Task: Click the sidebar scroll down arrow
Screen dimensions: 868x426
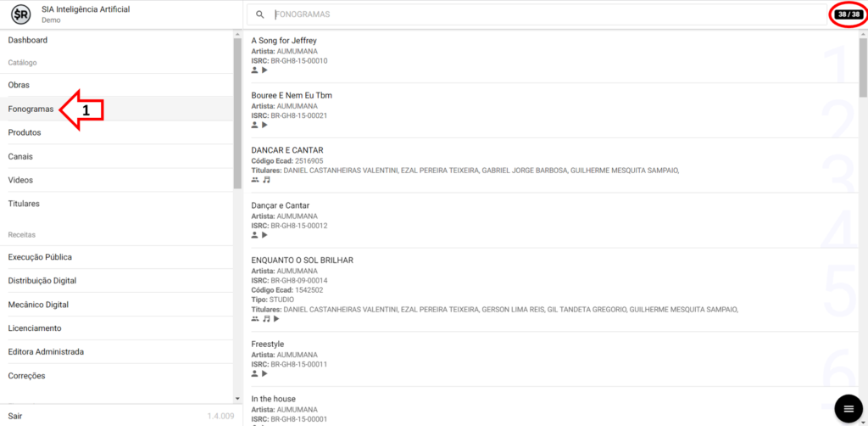Action: pyautogui.click(x=237, y=398)
